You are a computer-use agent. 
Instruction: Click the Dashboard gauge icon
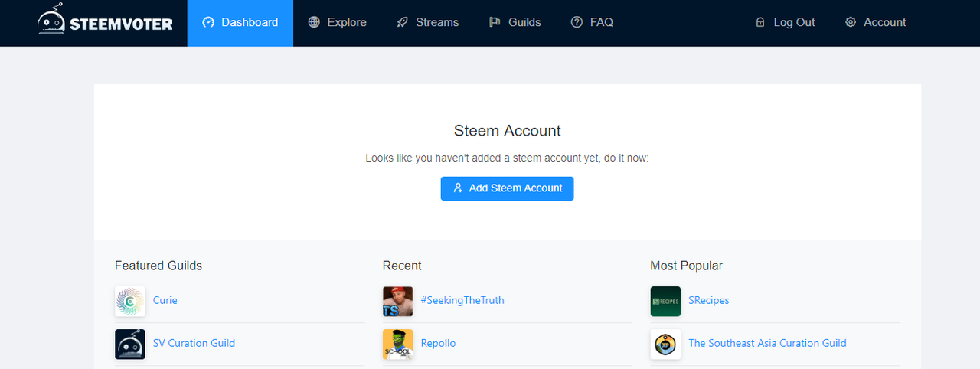(x=208, y=22)
